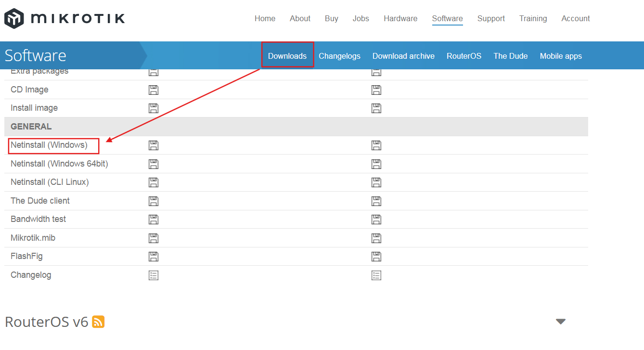644x350 pixels.
Task: Click the "Install image" row label
Action: [x=34, y=108]
